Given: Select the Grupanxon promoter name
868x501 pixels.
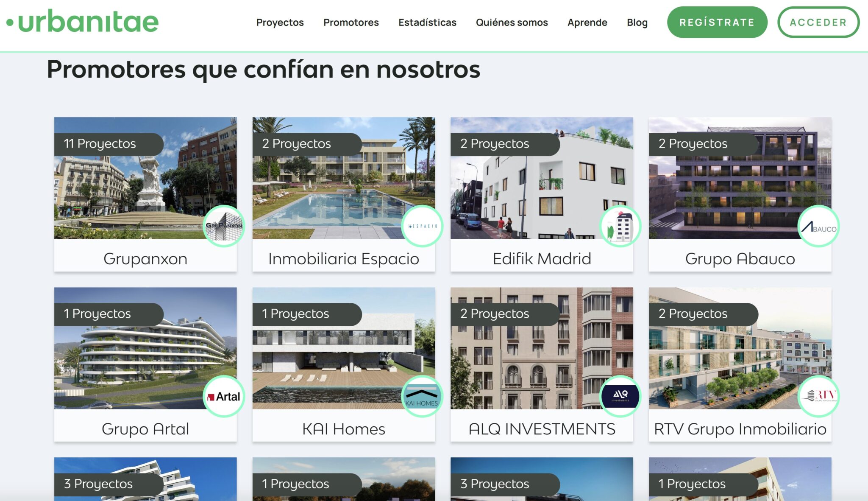Looking at the screenshot, I should pos(145,259).
